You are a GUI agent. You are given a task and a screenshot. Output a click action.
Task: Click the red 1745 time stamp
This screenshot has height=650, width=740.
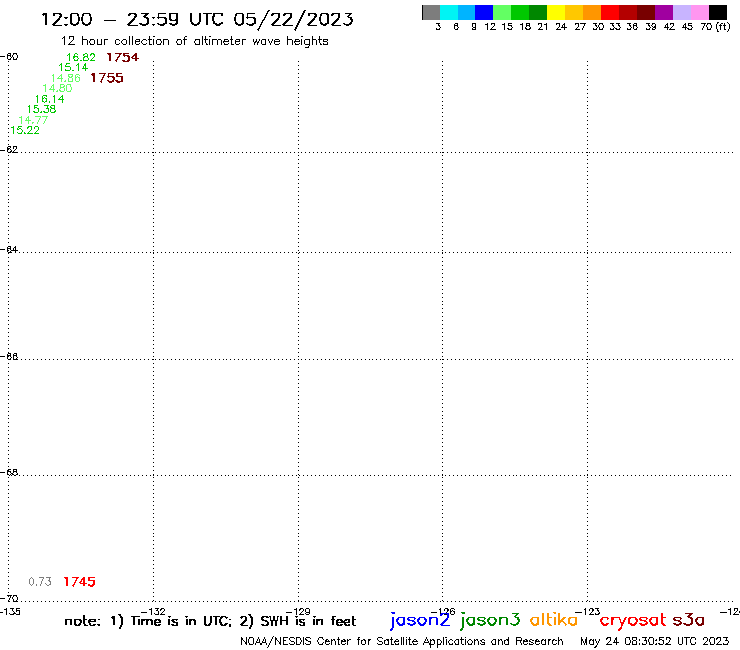[79, 582]
